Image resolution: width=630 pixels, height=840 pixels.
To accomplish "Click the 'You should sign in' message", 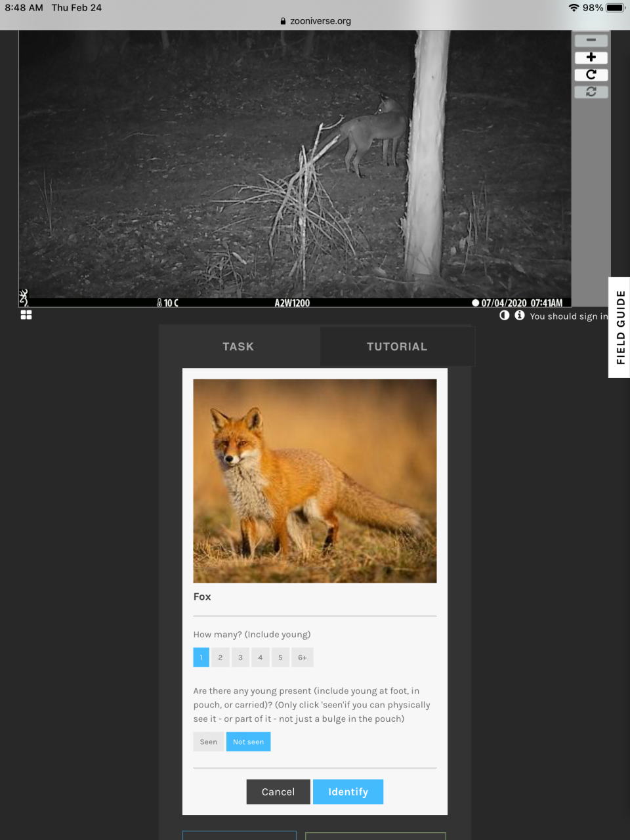I will (569, 316).
